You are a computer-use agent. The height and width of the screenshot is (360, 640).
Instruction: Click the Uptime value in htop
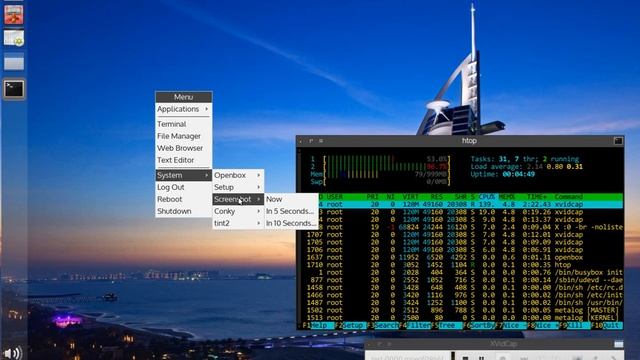pyautogui.click(x=519, y=174)
